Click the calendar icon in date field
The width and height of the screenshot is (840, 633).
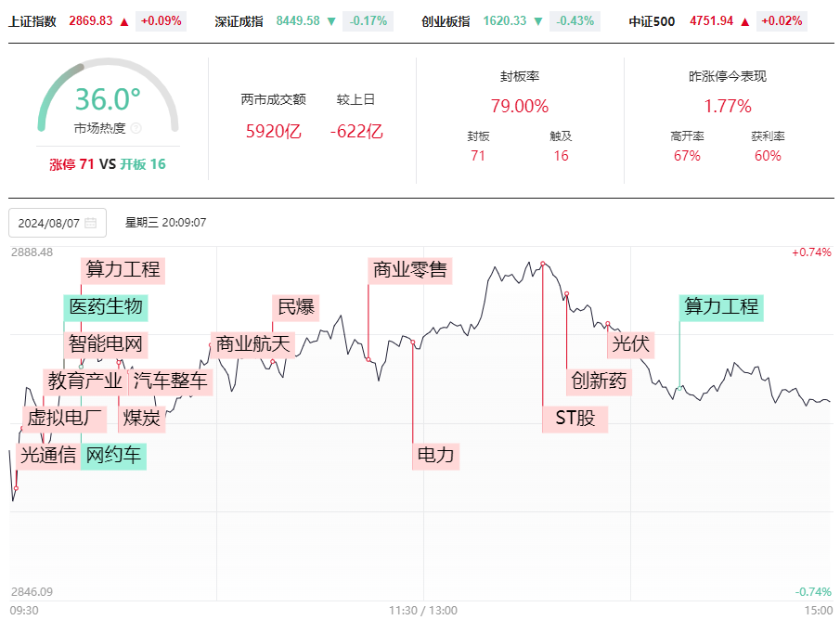[91, 223]
